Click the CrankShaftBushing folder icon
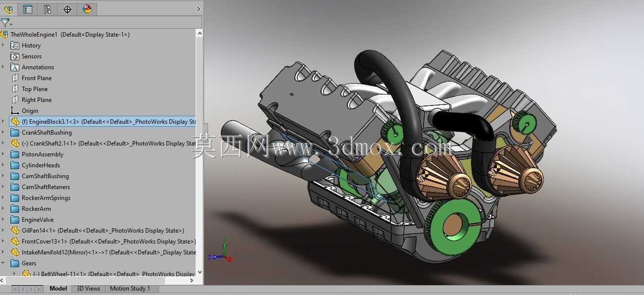 [x=15, y=133]
